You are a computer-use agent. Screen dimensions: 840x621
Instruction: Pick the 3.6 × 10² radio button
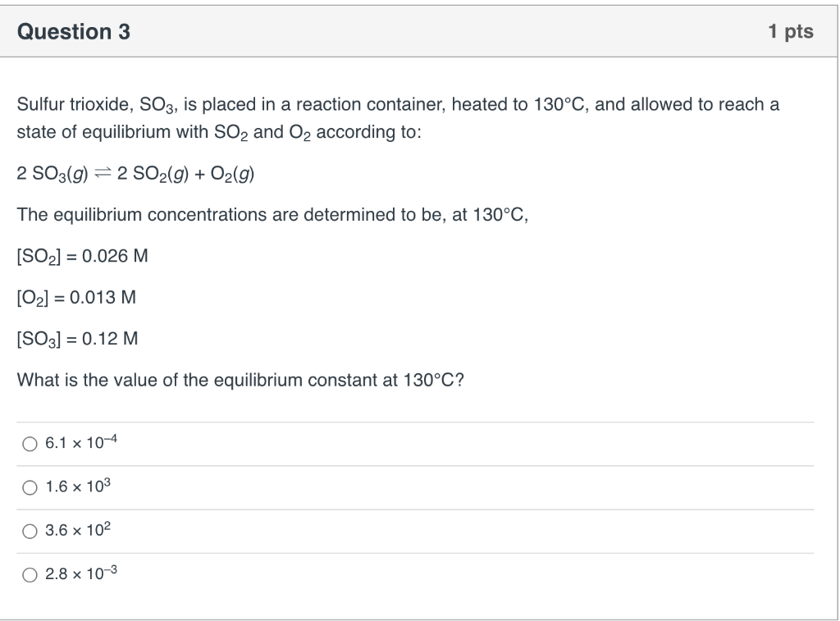click(x=30, y=531)
